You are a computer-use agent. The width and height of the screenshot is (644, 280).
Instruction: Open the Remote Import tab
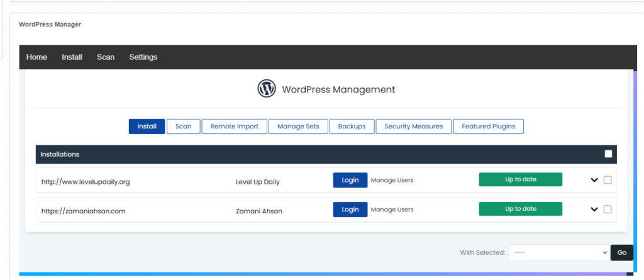click(x=235, y=126)
